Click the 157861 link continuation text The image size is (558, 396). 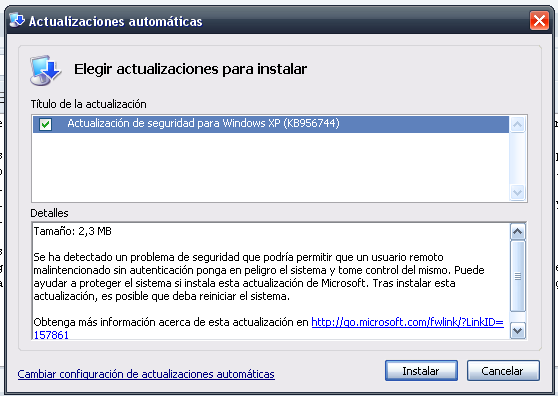pyautogui.click(x=51, y=335)
